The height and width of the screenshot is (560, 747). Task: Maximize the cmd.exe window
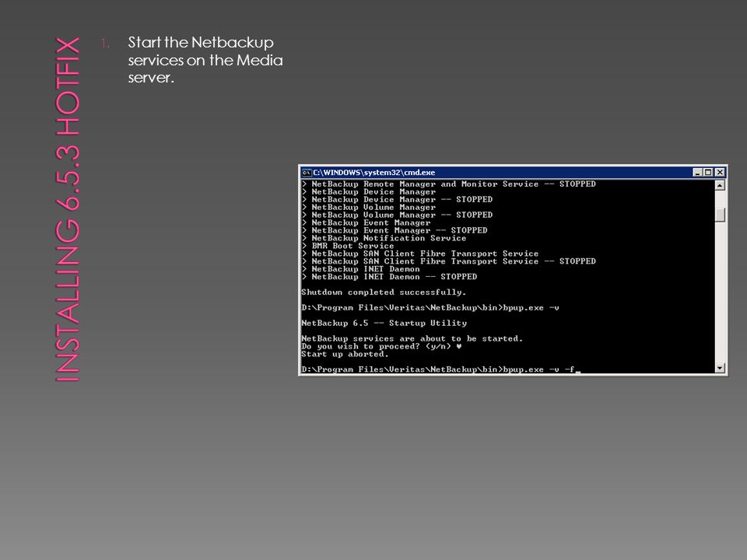(x=708, y=173)
